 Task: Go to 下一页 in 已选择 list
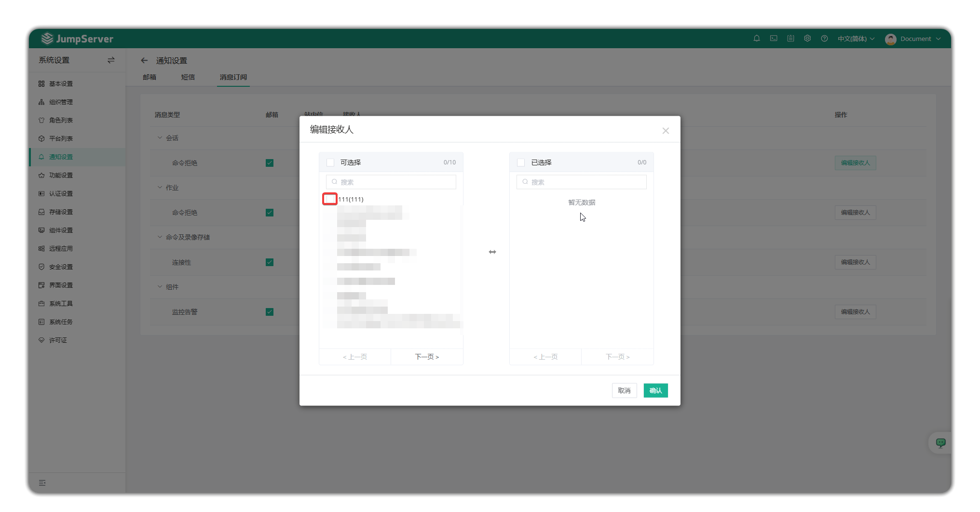(x=618, y=357)
